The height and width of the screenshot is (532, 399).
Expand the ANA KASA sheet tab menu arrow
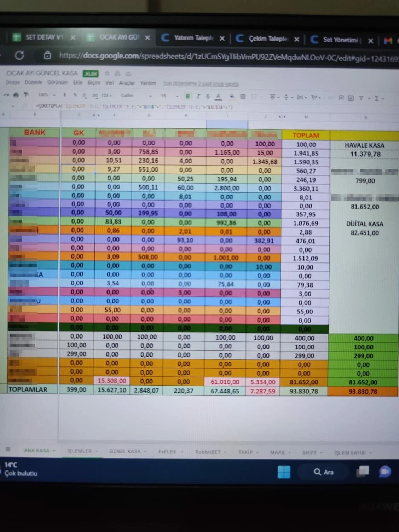[x=54, y=451]
